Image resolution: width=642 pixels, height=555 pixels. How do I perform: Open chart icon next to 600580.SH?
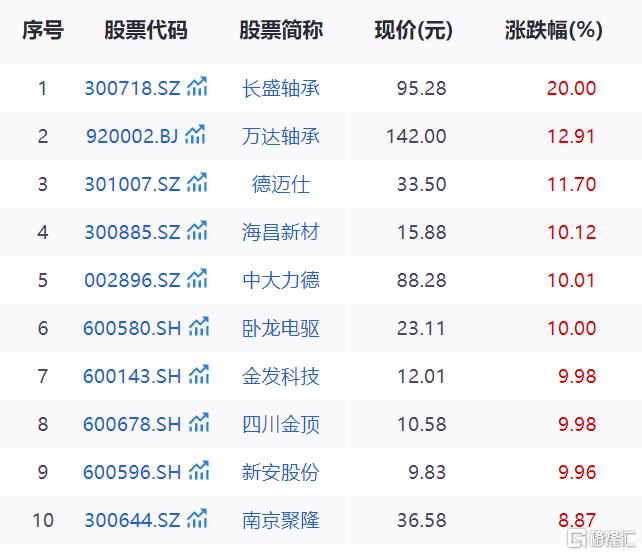(199, 326)
